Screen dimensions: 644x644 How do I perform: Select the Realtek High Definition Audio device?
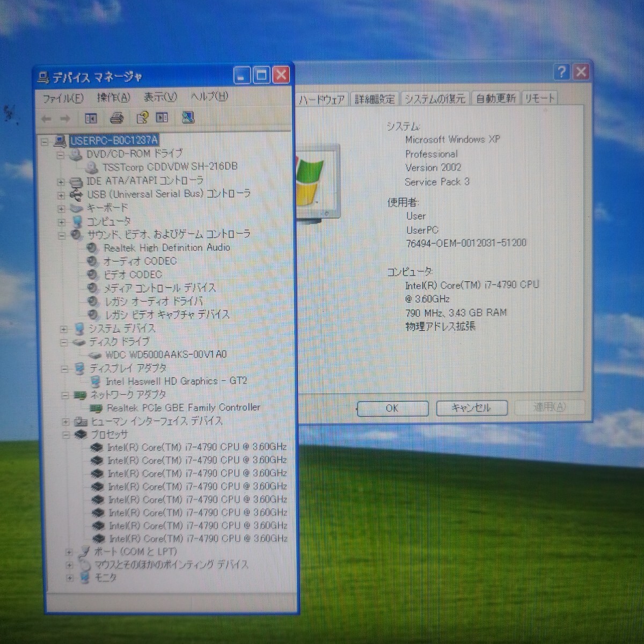pyautogui.click(x=166, y=248)
